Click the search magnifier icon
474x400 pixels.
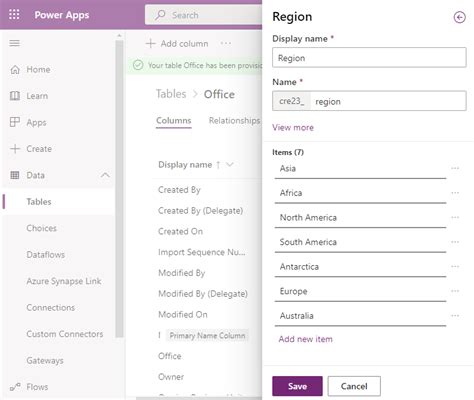coord(160,15)
